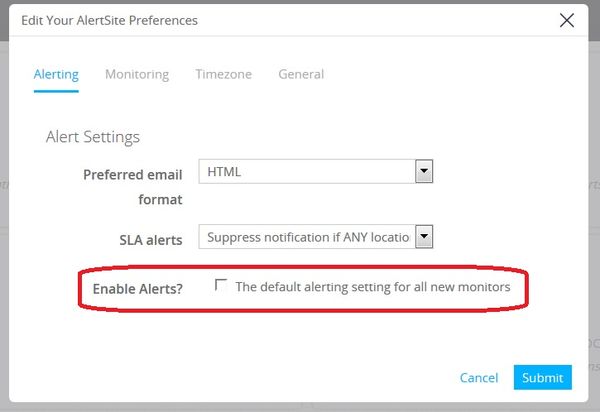
Task: Switch to the Monitoring tab
Action: pyautogui.click(x=137, y=74)
